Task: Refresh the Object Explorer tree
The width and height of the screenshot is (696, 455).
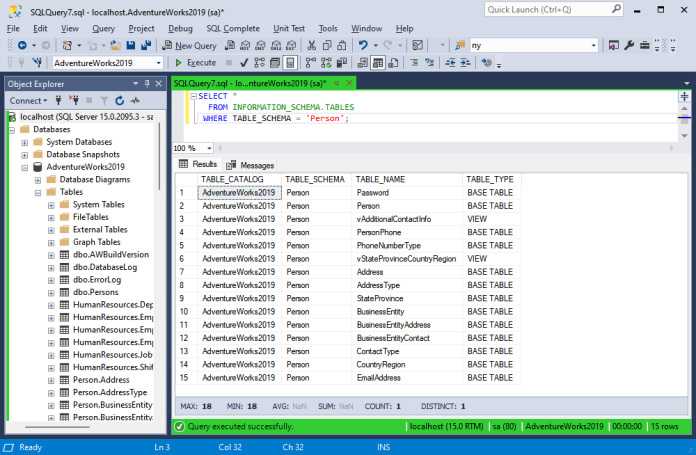Action: point(118,101)
